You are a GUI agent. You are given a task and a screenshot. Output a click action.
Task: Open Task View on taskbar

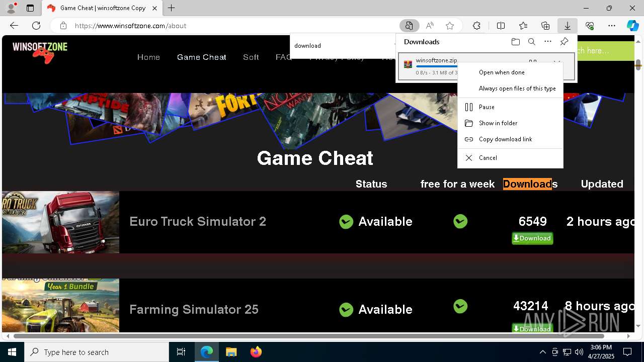pyautogui.click(x=181, y=352)
